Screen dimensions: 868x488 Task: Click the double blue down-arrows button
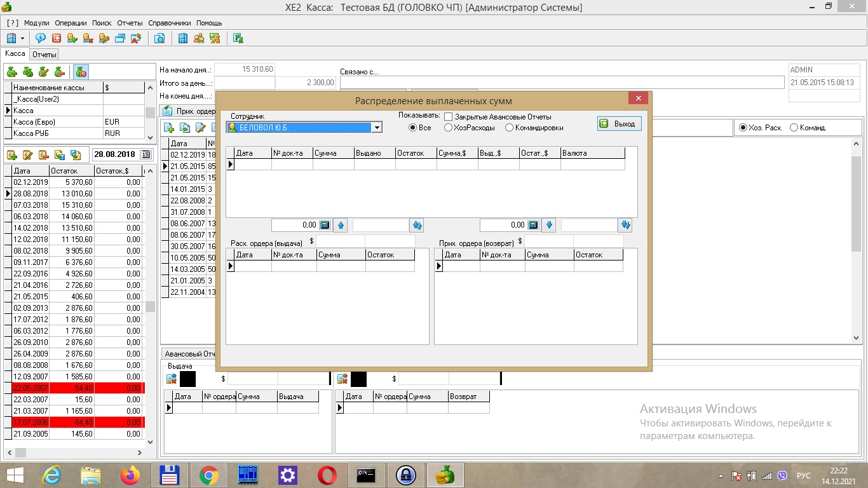(625, 225)
